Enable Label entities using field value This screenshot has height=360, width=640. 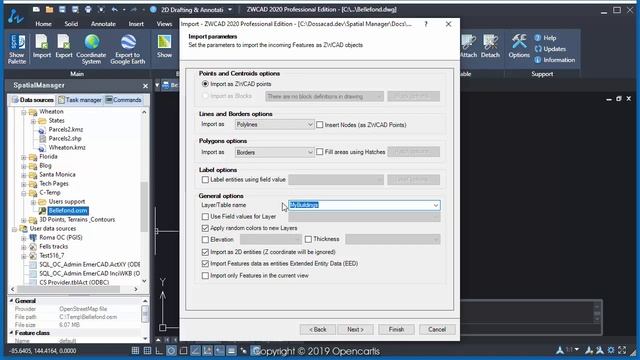pyautogui.click(x=205, y=179)
